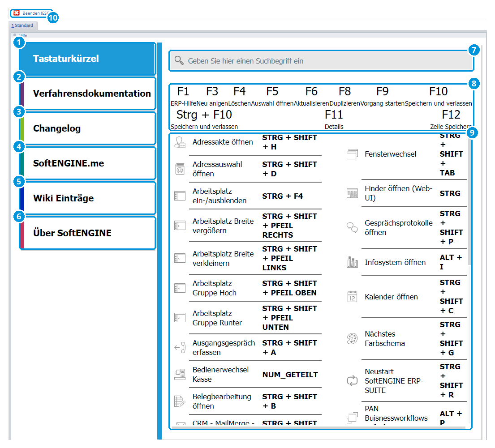The height and width of the screenshot is (448, 495).
Task: Open the Über SoftENGINE section
Action: click(x=87, y=233)
